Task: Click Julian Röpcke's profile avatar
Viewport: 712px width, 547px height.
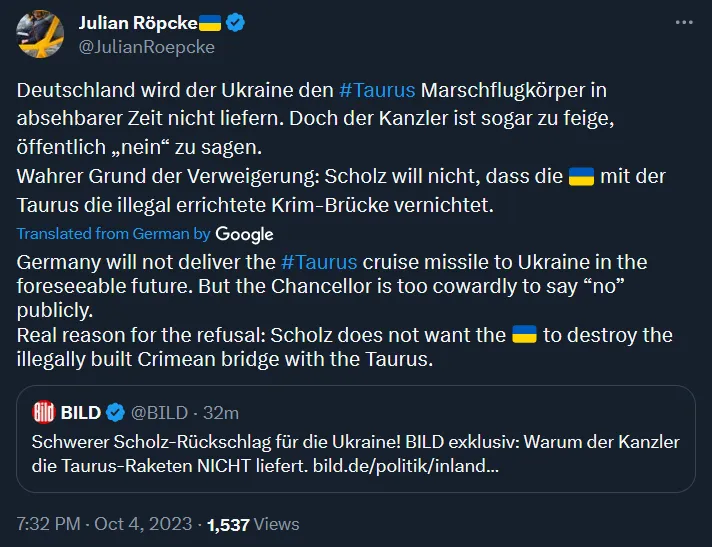Action: [41, 35]
